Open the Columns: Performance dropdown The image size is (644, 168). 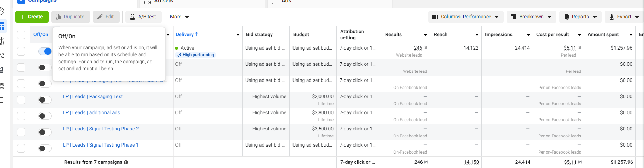pos(466,17)
